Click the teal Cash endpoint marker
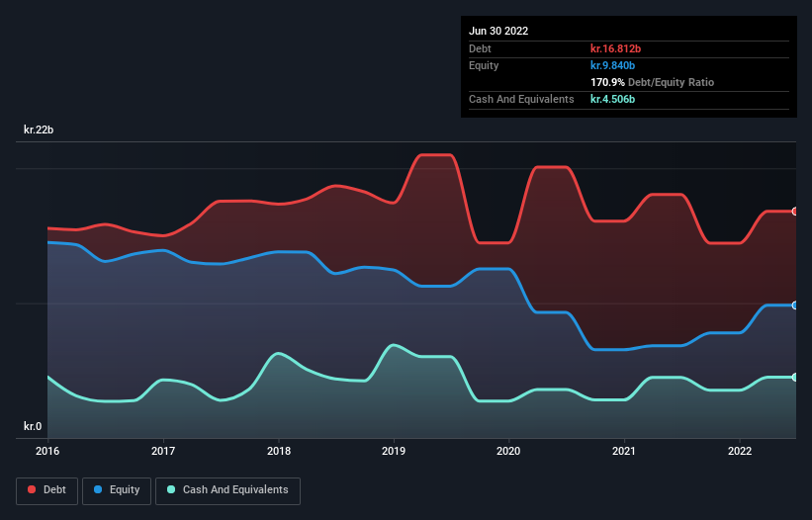The image size is (812, 520). [x=795, y=378]
